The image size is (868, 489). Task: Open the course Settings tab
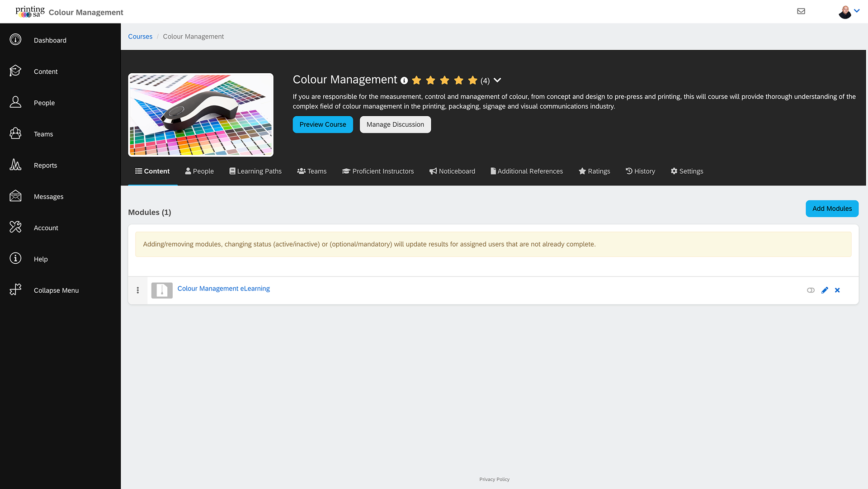(687, 171)
